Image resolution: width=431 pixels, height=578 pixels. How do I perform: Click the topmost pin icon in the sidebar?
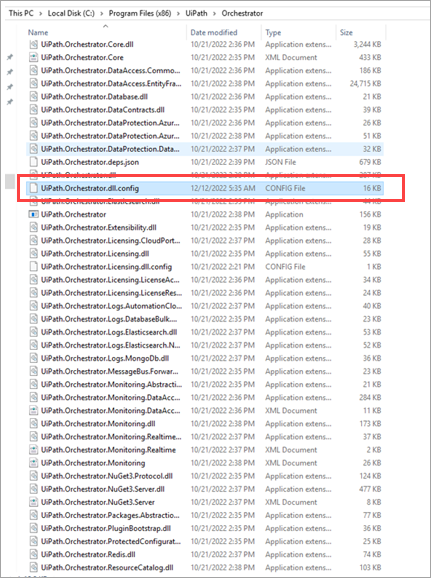(x=10, y=57)
